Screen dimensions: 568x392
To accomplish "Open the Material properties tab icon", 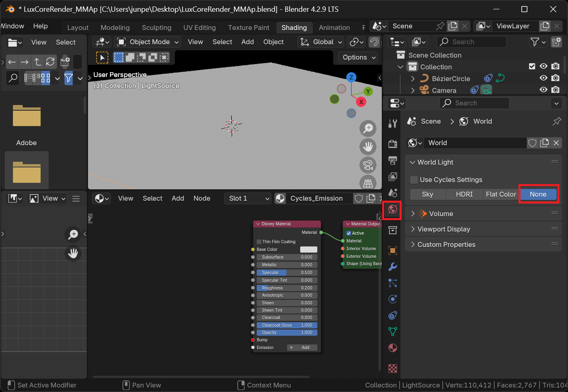I will pos(392,348).
